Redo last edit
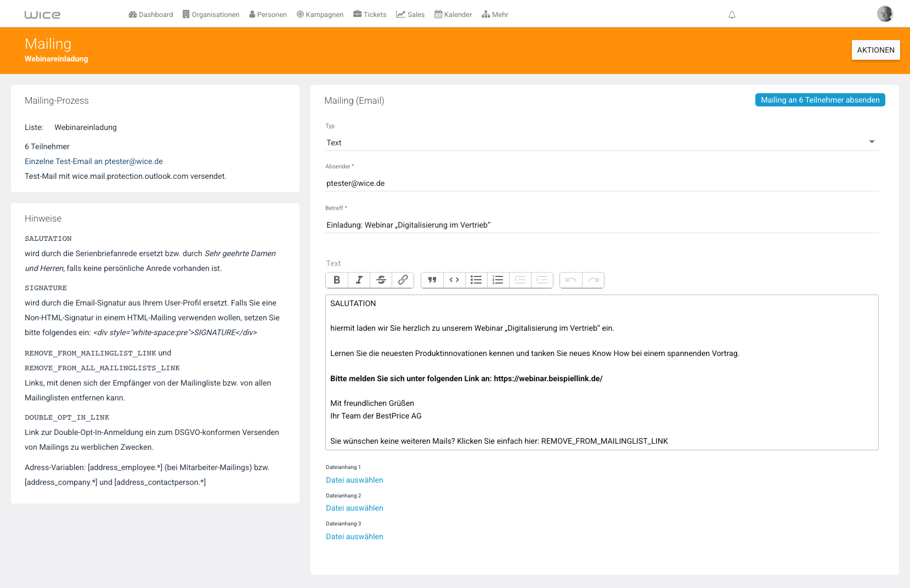This screenshot has width=910, height=588. (x=594, y=280)
